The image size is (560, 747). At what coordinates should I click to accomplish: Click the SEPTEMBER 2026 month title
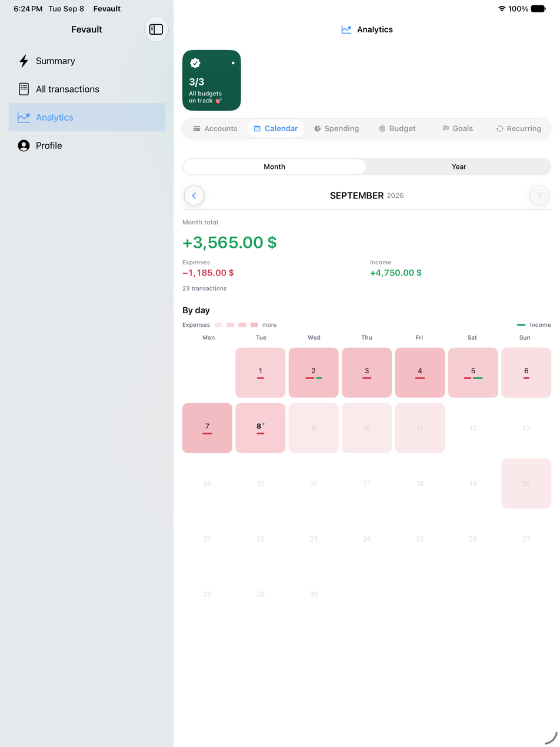[366, 195]
